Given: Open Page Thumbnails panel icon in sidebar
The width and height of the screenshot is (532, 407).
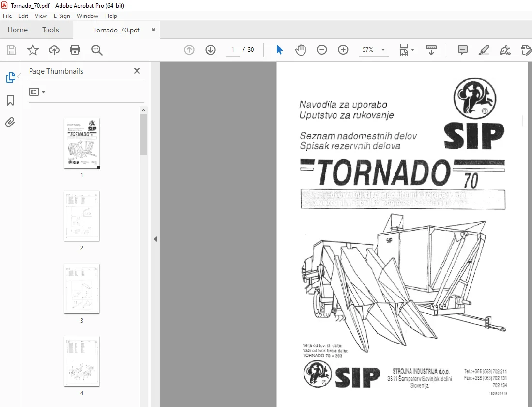Looking at the screenshot, I should pyautogui.click(x=11, y=78).
